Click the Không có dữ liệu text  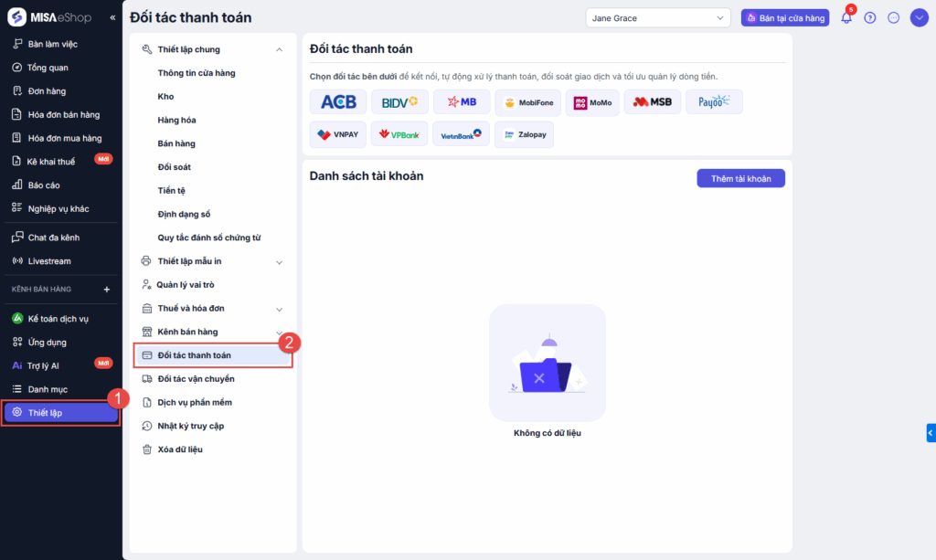(548, 433)
